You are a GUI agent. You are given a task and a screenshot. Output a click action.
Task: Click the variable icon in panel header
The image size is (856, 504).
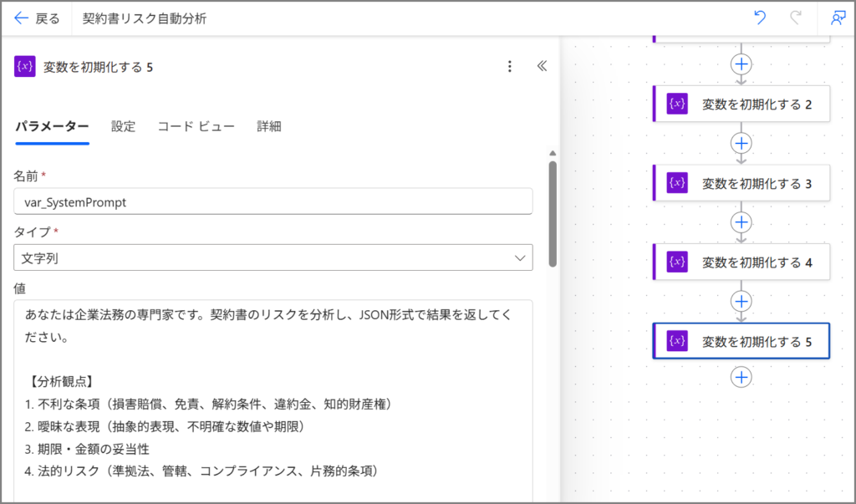pyautogui.click(x=25, y=67)
